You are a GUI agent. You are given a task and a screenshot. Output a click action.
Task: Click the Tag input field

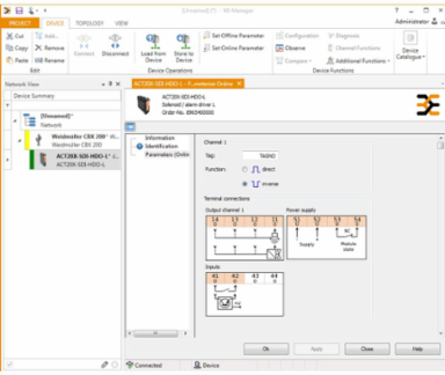pos(260,156)
